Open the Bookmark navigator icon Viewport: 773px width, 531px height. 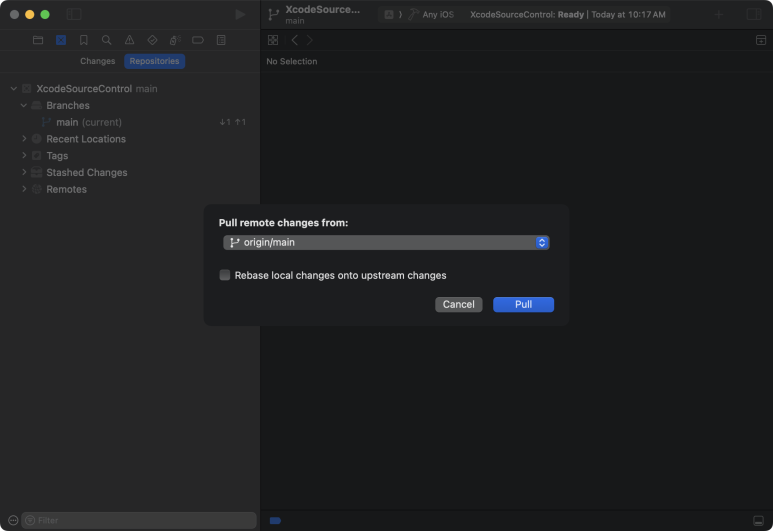pyautogui.click(x=84, y=40)
